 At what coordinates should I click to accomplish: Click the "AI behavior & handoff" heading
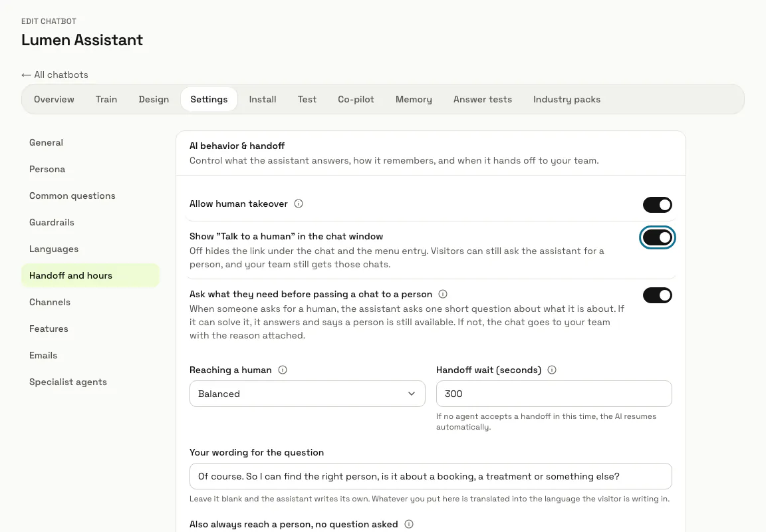coord(237,146)
